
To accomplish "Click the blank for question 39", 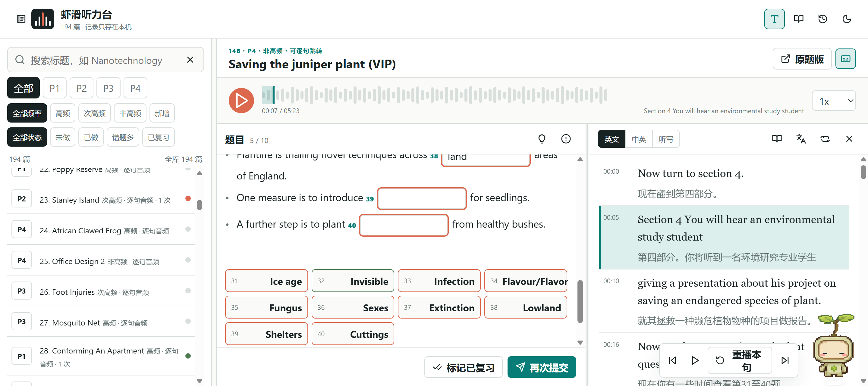I will (x=422, y=198).
